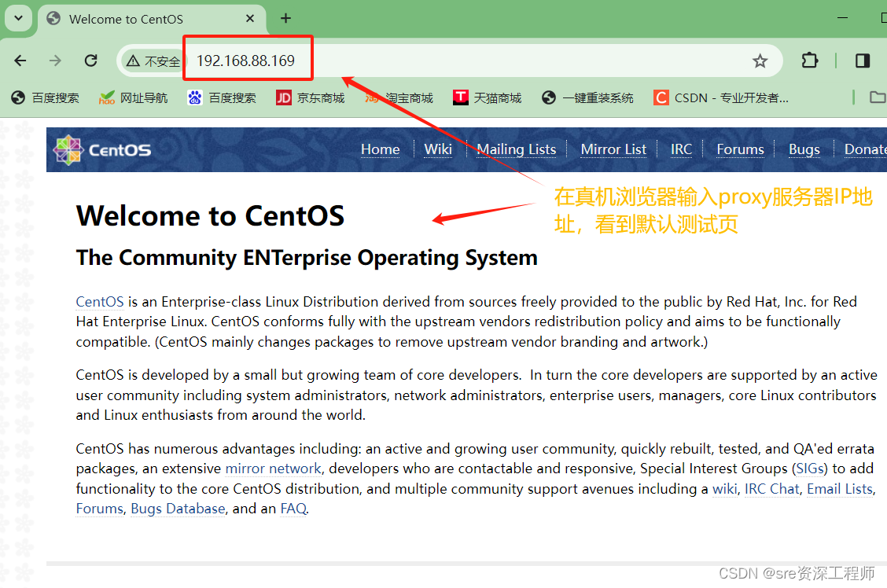Close the Welcome to CentOS tab
This screenshot has height=588, width=887.
point(250,19)
